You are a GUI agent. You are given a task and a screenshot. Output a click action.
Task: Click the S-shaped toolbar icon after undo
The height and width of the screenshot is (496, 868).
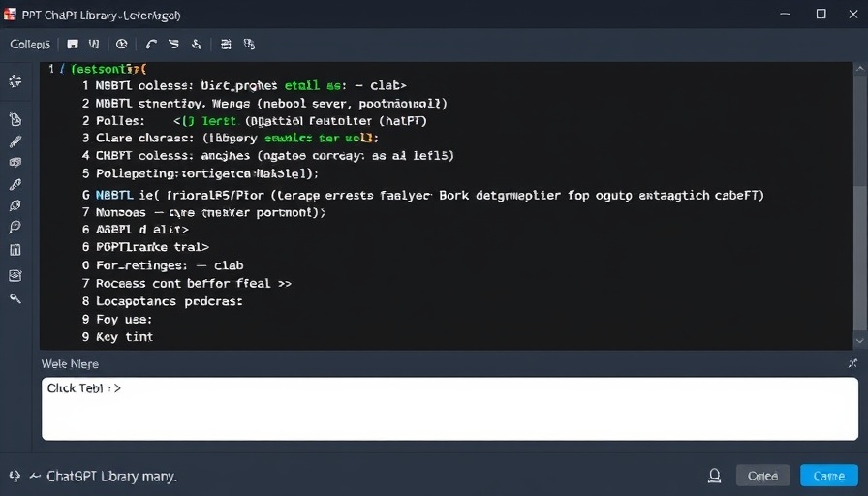[x=173, y=45]
